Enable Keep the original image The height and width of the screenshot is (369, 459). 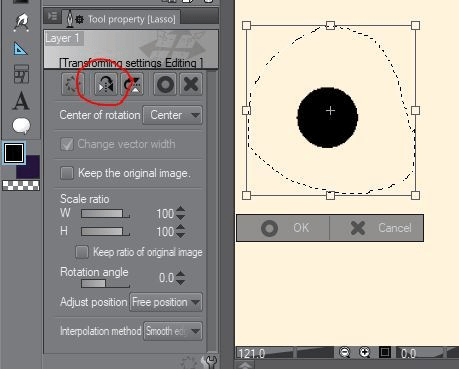(x=67, y=173)
